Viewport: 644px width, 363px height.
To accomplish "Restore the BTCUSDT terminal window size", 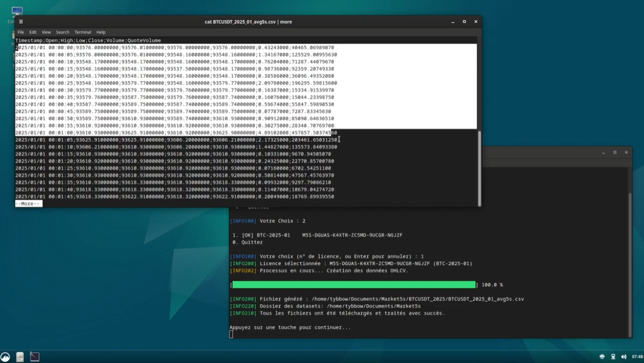I will (615, 152).
